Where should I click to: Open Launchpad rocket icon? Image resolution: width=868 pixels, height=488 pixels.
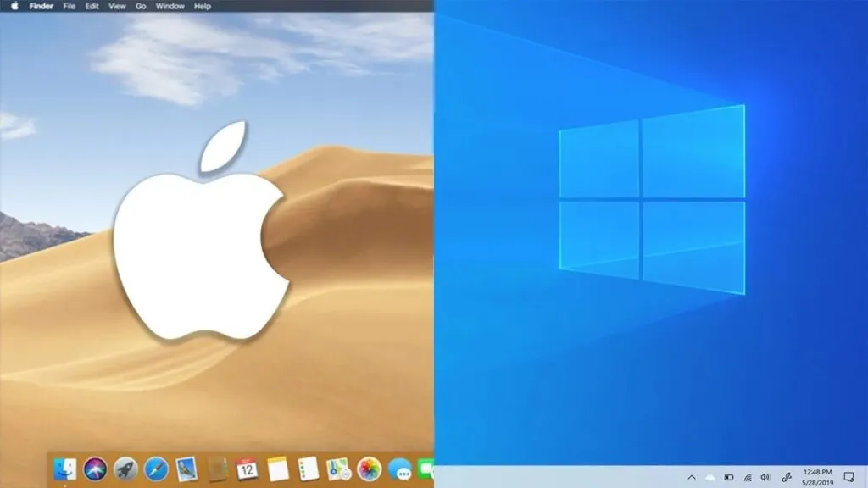tap(125, 468)
